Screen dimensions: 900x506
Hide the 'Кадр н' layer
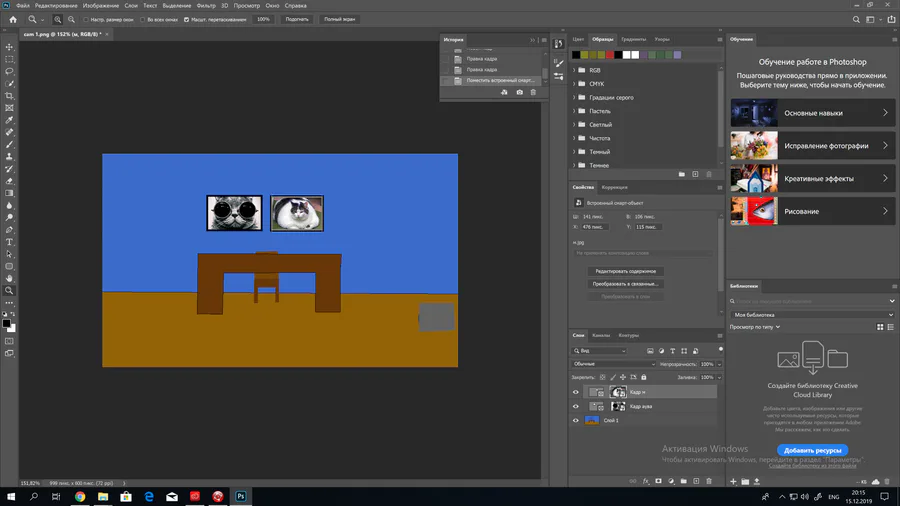[576, 392]
